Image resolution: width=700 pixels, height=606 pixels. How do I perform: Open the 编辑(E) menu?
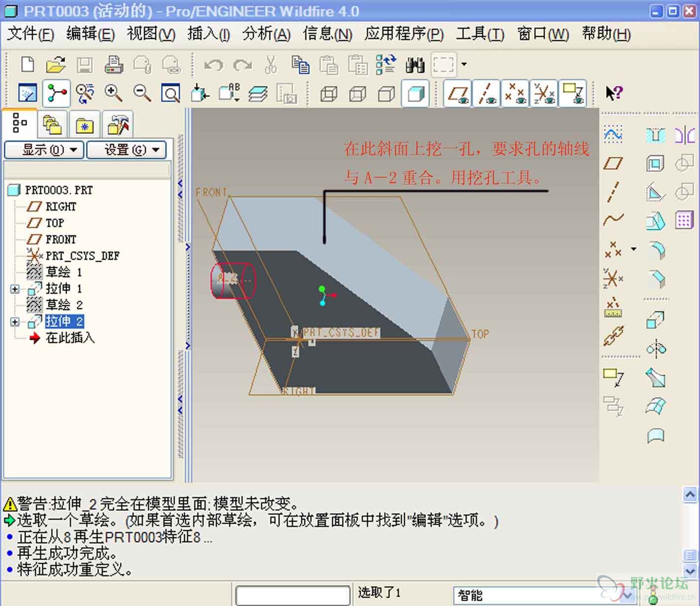[91, 34]
